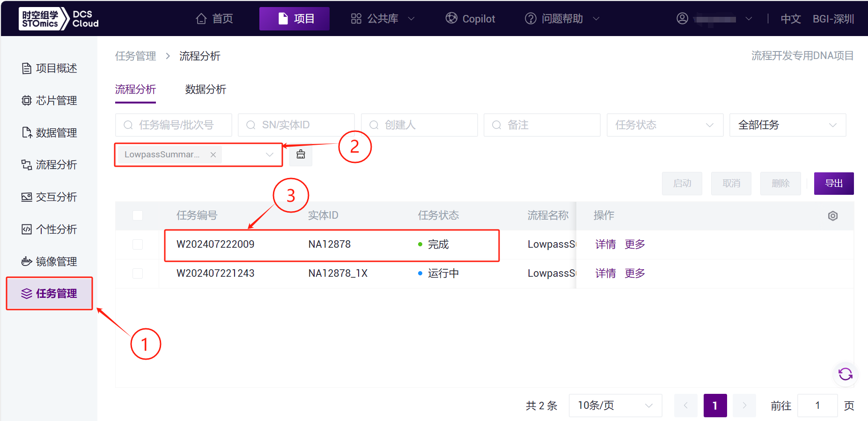Open table column settings gear icon
868x421 pixels.
coord(832,216)
